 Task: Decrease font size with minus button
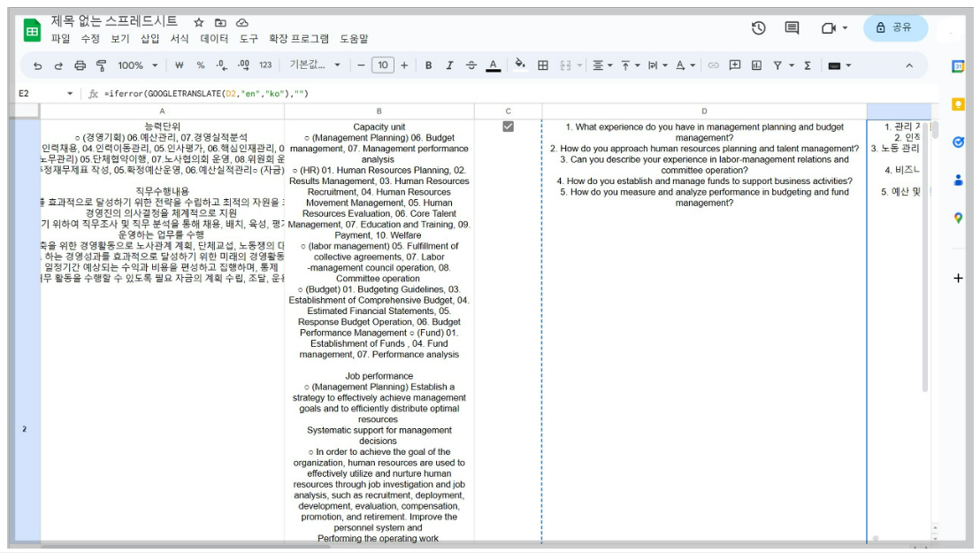pyautogui.click(x=361, y=65)
